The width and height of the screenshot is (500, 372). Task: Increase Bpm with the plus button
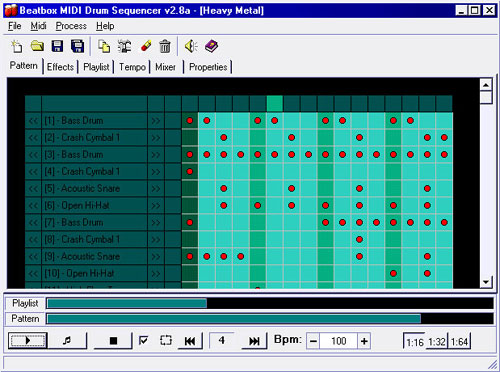click(x=364, y=341)
